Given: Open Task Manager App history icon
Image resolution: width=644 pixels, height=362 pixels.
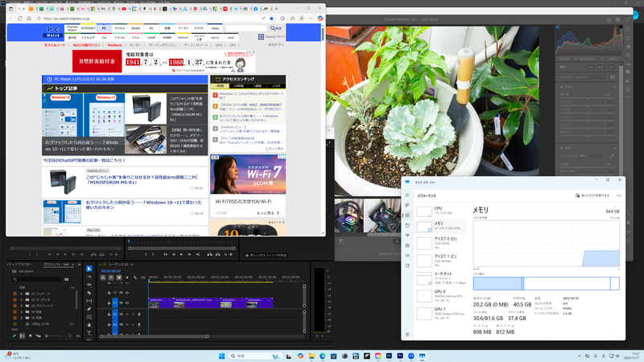Looking at the screenshot, I should point(407,225).
